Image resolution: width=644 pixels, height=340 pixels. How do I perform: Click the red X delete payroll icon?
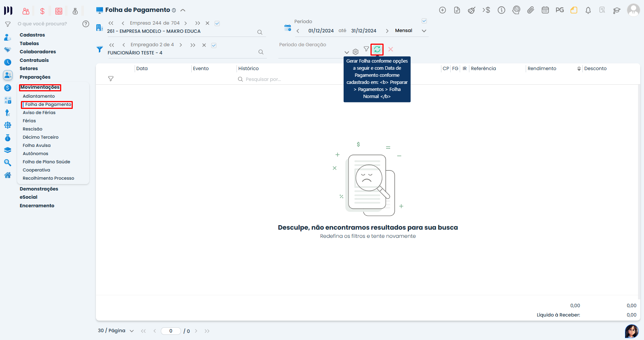[x=391, y=49]
